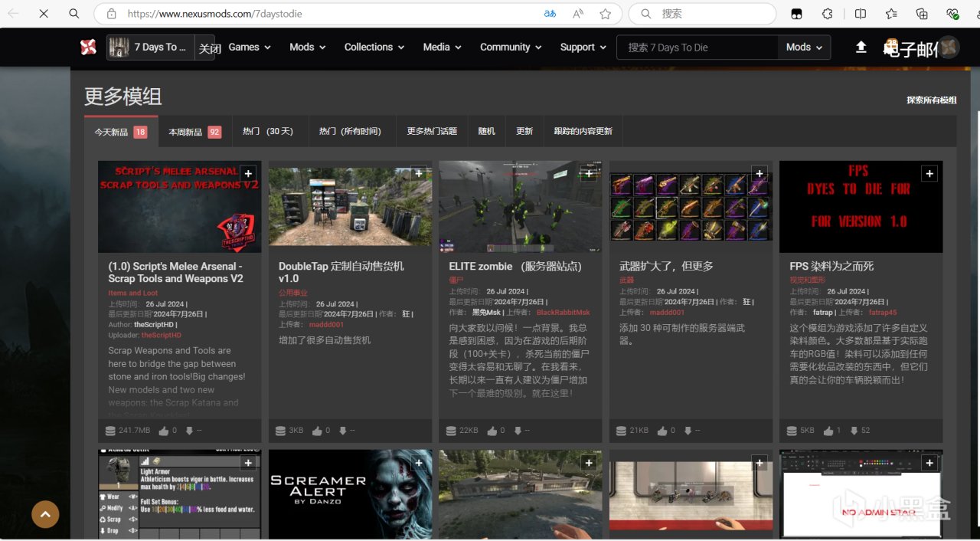Open the Script's Melee Arsenal thumbnail image
980x541 pixels.
pyautogui.click(x=180, y=207)
